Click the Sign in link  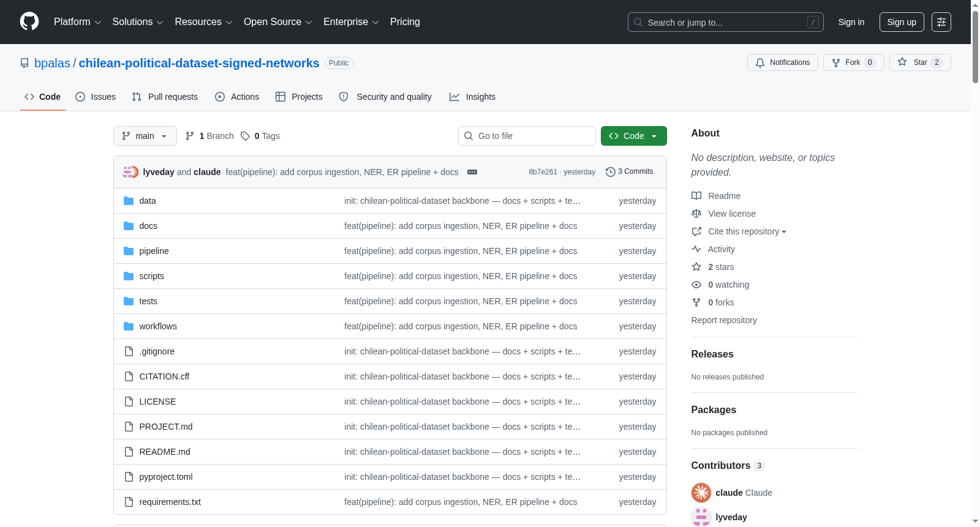(x=851, y=22)
